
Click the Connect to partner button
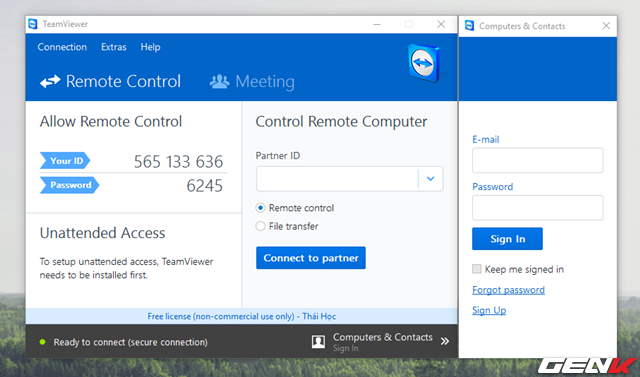point(311,258)
